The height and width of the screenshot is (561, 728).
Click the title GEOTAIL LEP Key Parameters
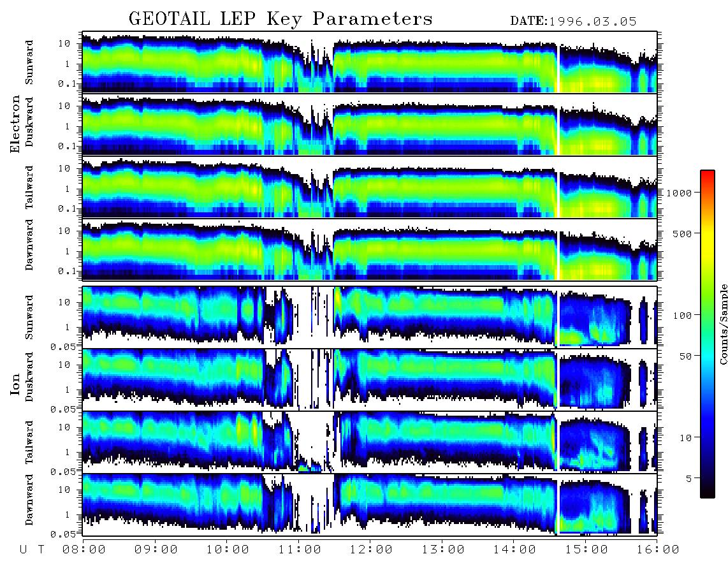tap(280, 19)
